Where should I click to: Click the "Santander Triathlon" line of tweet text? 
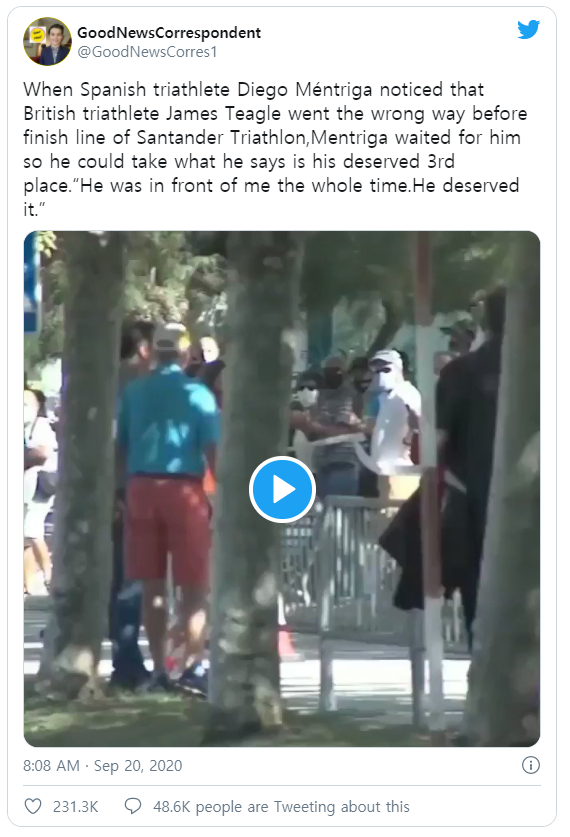point(272,137)
